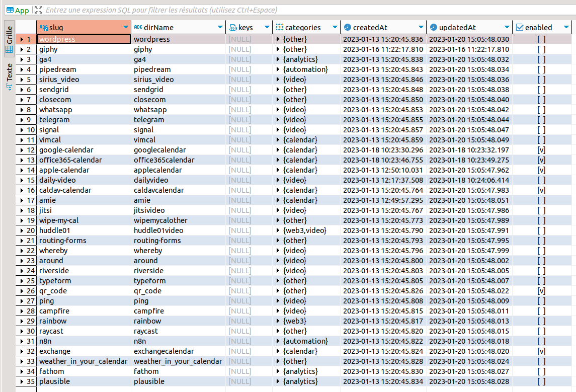
Task: Select row number 35 header
Action: (x=27, y=381)
